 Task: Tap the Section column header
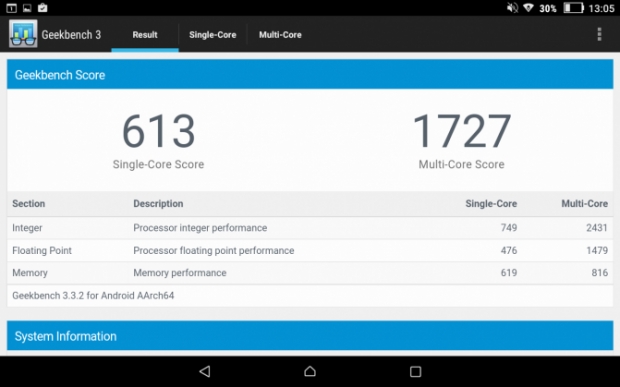click(x=28, y=204)
